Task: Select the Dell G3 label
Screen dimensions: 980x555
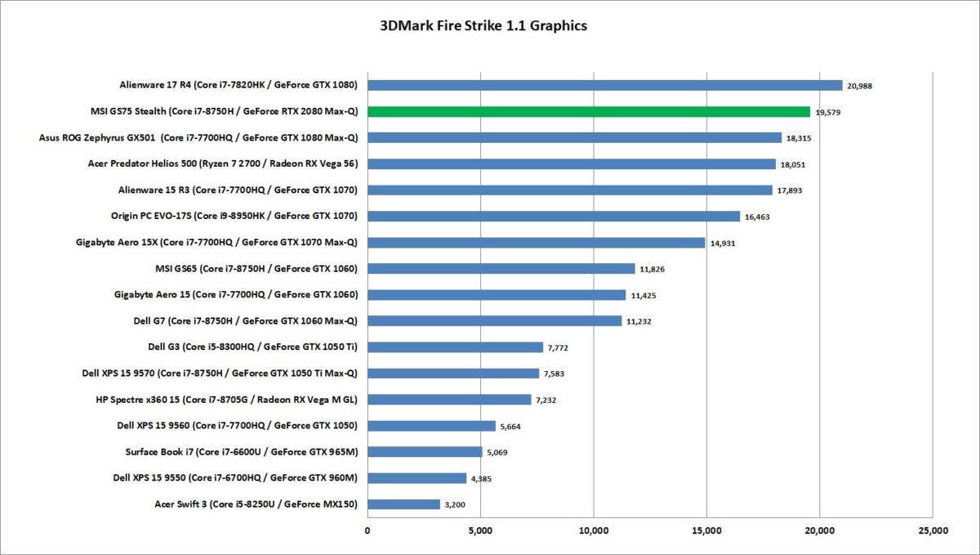Action: pyautogui.click(x=254, y=347)
